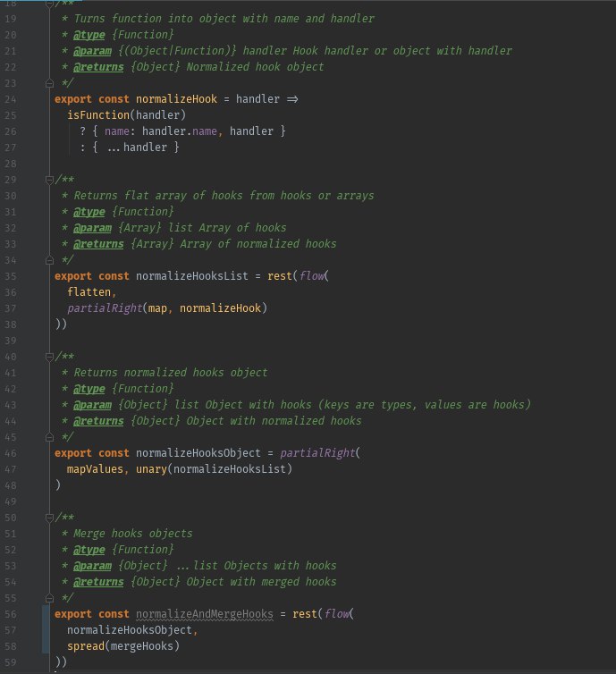616x674 pixels.
Task: Collapse the JSDoc comment starting on line 50
Action: tap(51, 518)
